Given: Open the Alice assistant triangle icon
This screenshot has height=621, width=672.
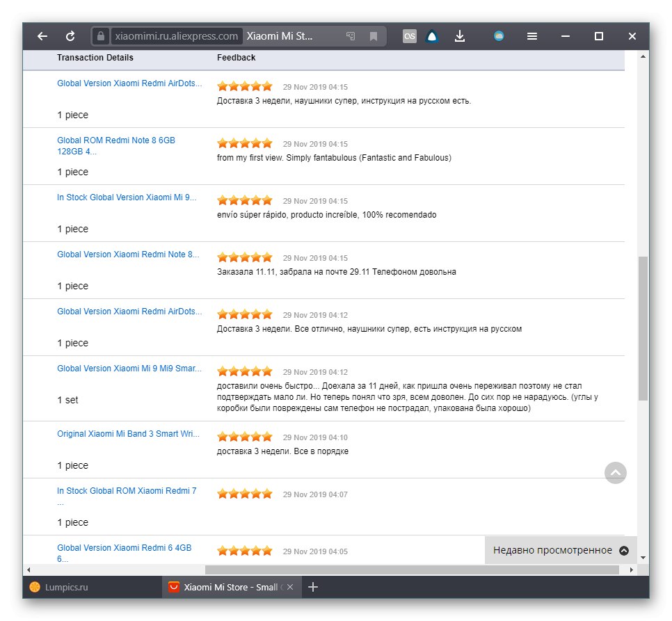Looking at the screenshot, I should click(x=432, y=36).
